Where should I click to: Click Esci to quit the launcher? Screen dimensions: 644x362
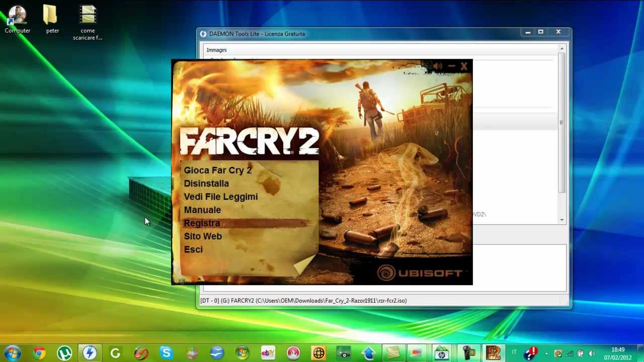[x=193, y=249]
